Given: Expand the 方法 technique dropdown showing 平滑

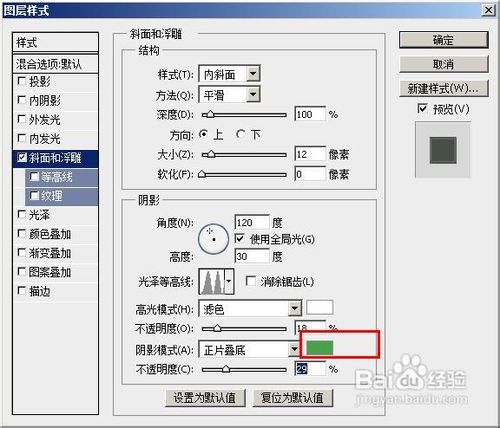Looking at the screenshot, I should pyautogui.click(x=229, y=95).
